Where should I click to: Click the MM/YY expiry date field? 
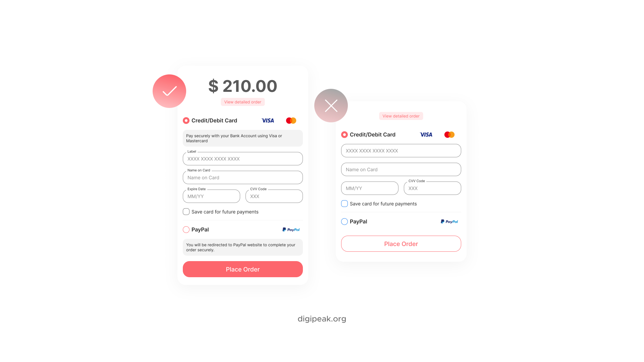[211, 196]
